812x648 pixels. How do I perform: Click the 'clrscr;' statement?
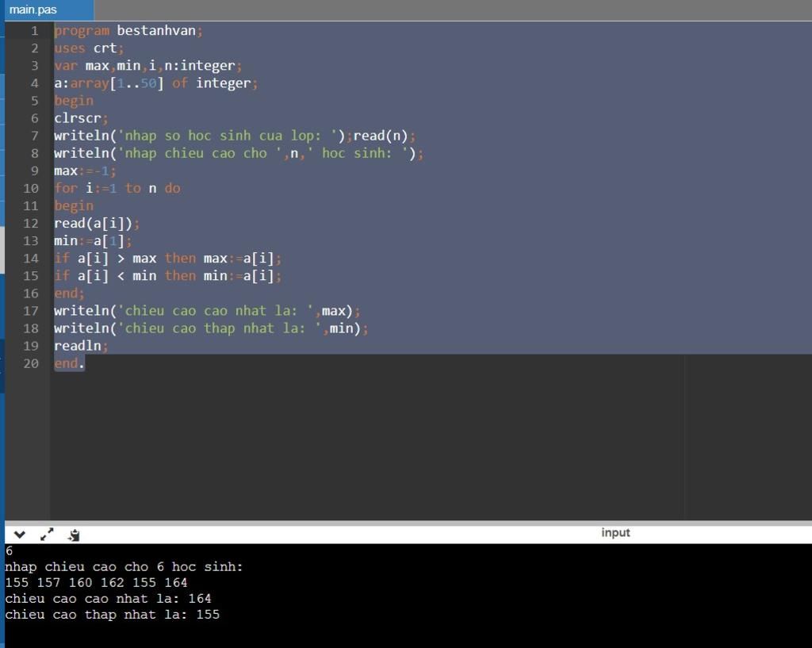tap(82, 118)
